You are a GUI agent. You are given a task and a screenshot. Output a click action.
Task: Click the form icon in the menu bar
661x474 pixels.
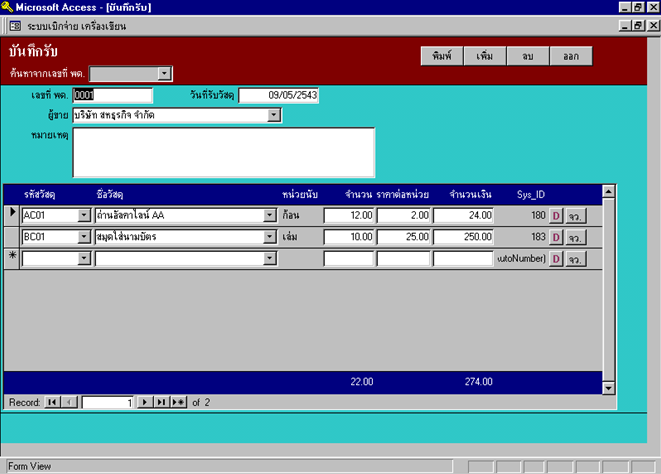15,26
